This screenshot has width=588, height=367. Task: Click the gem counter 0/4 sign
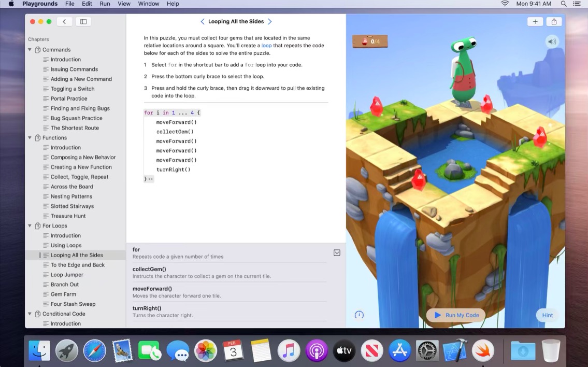point(370,41)
